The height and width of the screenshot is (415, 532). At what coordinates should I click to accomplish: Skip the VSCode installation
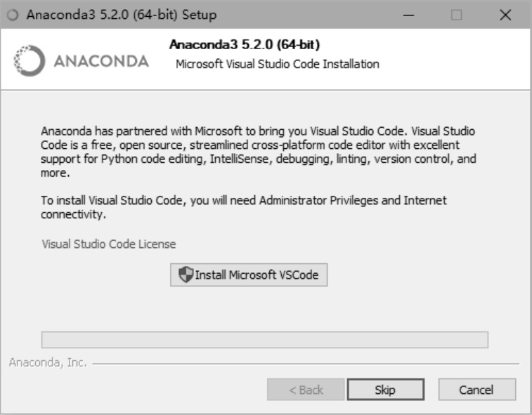pyautogui.click(x=384, y=390)
